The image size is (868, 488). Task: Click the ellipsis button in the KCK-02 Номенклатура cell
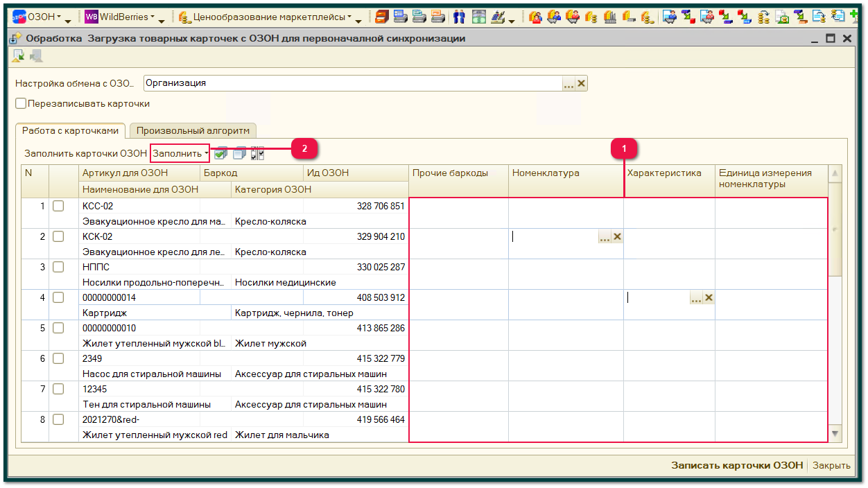(x=605, y=237)
